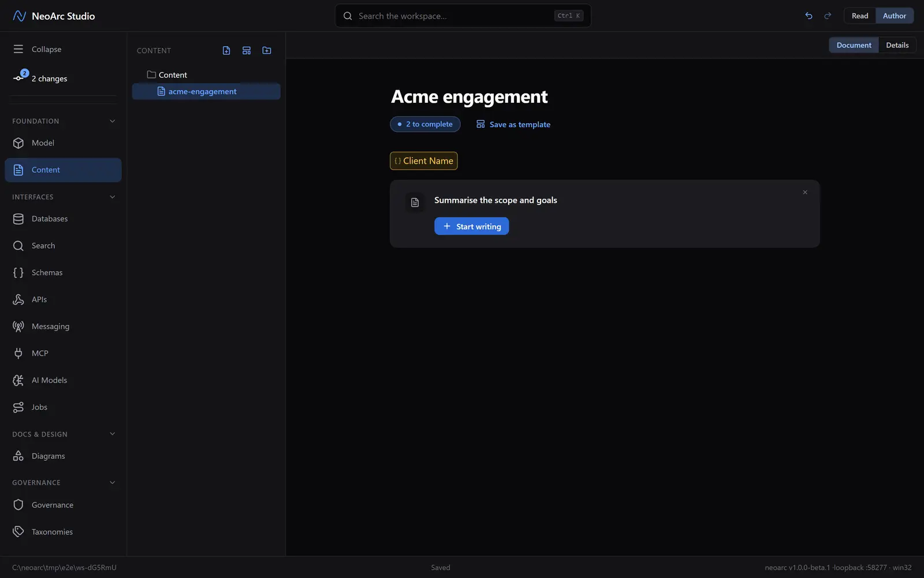Click the Save as template icon
The image size is (924, 578).
(x=480, y=124)
